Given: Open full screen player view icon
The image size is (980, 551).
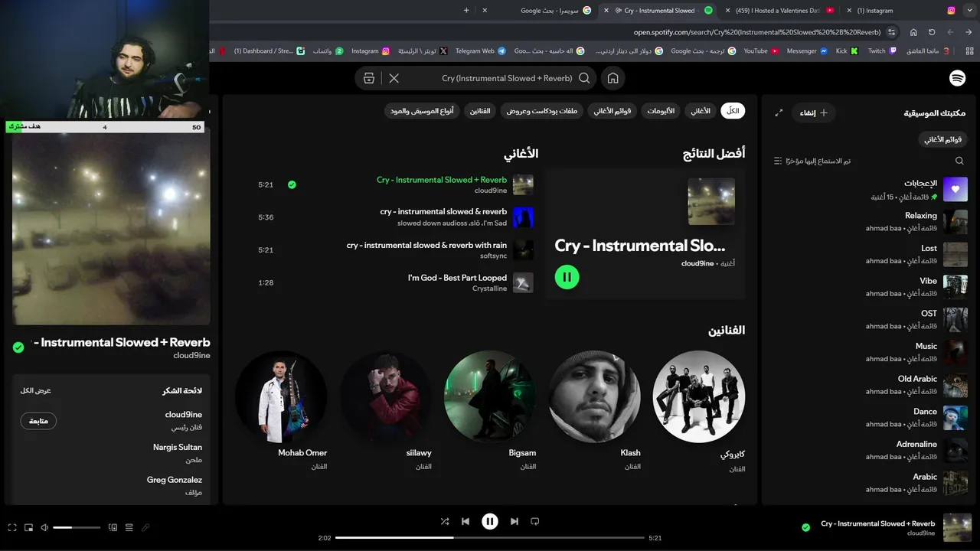Looking at the screenshot, I should (x=12, y=527).
